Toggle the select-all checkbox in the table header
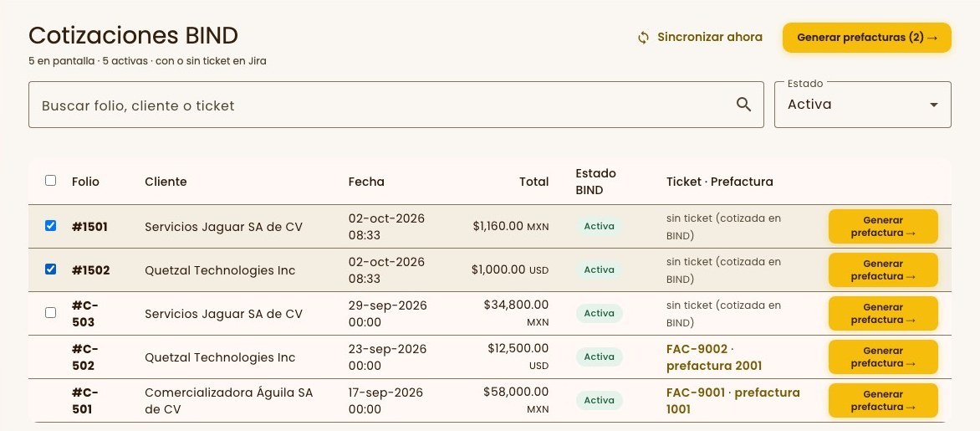980x431 pixels. pyautogui.click(x=51, y=180)
